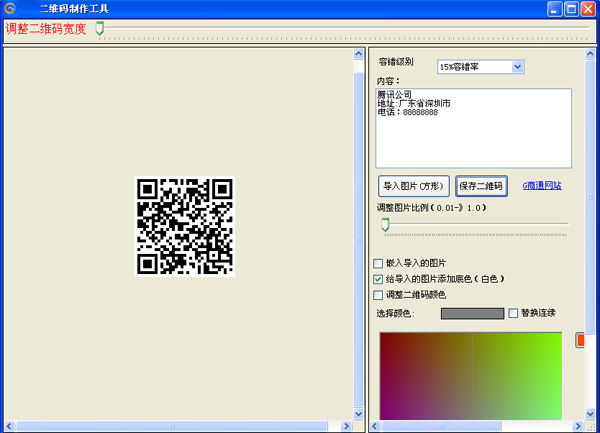Open the 容错级别 dropdown showing 15%容错率
The image size is (600, 433).
pyautogui.click(x=481, y=67)
